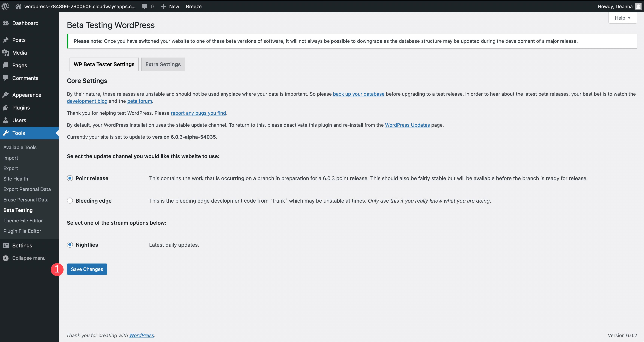Click the WordPress credits link in footer
The height and width of the screenshot is (342, 644).
pos(142,335)
